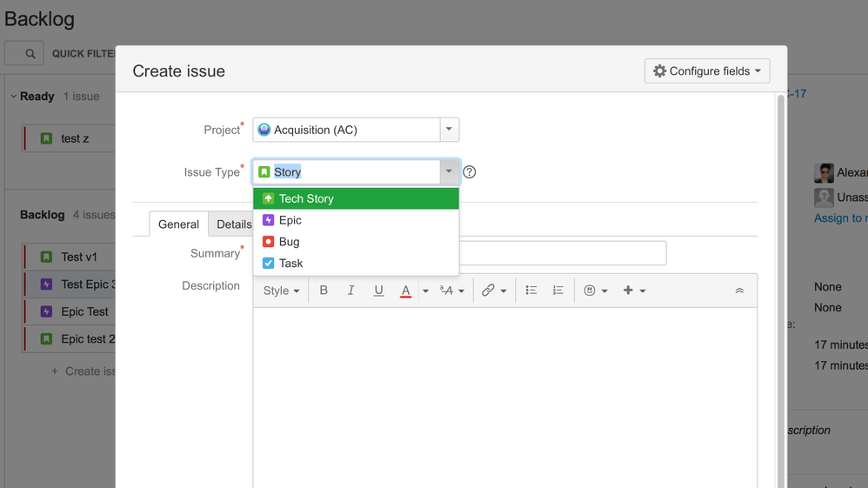The height and width of the screenshot is (488, 868).
Task: Click the Configure fields gear icon
Action: [660, 71]
